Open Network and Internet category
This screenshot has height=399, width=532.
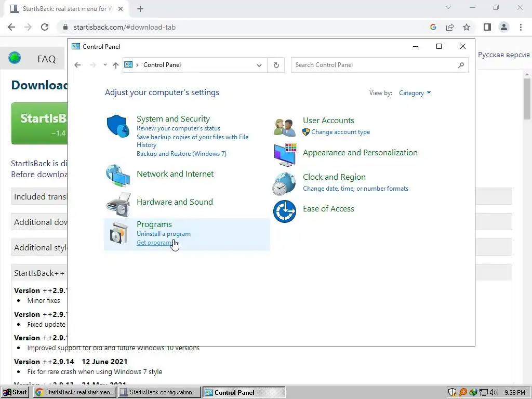tap(175, 174)
